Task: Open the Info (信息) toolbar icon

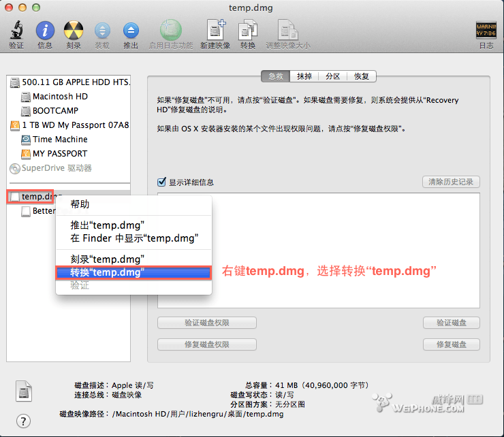Action: pos(45,31)
